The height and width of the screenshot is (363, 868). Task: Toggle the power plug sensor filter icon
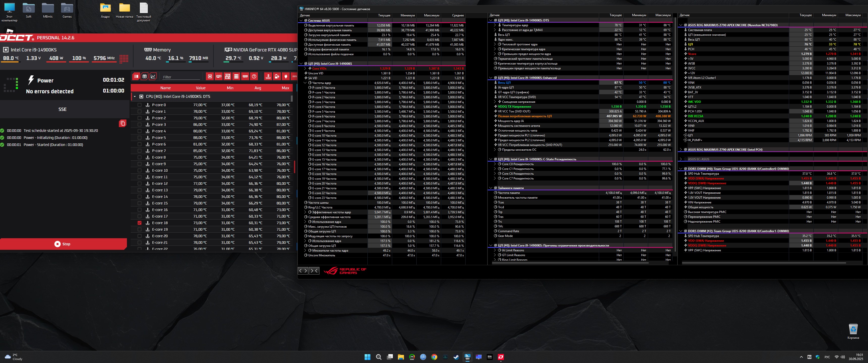click(x=286, y=76)
